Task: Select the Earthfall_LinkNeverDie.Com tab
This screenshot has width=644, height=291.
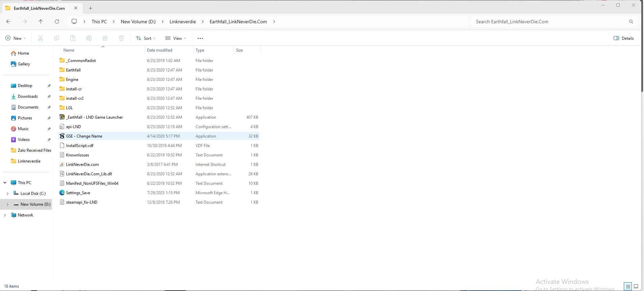Action: (39, 8)
